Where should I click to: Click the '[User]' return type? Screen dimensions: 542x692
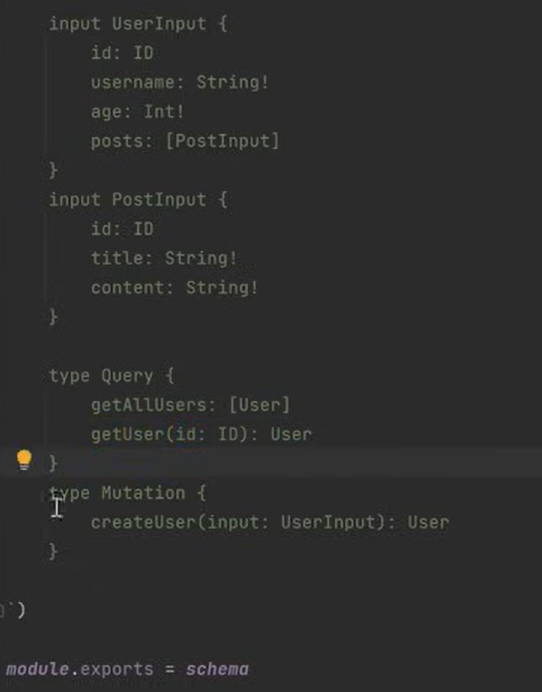(260, 405)
